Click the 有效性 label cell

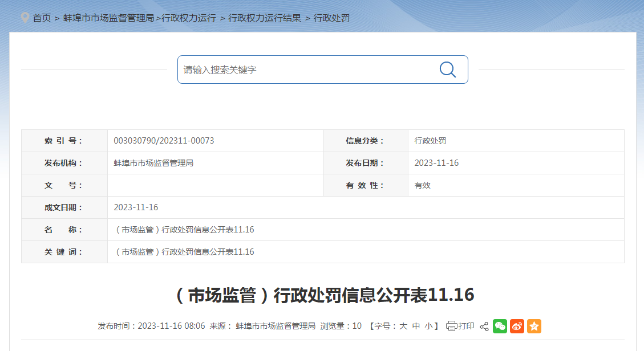coord(366,185)
